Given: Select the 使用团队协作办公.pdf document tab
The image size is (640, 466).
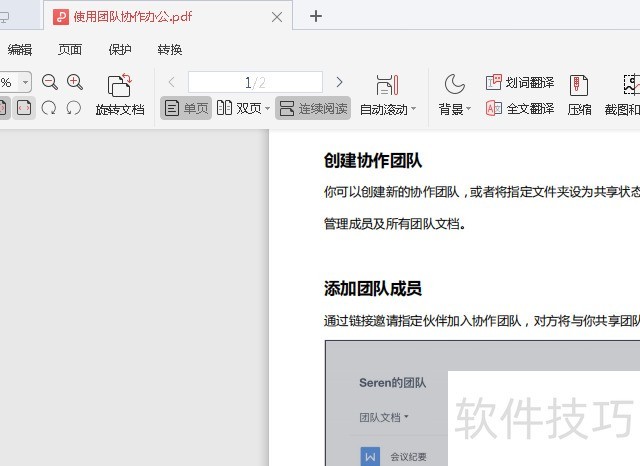Looking at the screenshot, I should tap(168, 17).
